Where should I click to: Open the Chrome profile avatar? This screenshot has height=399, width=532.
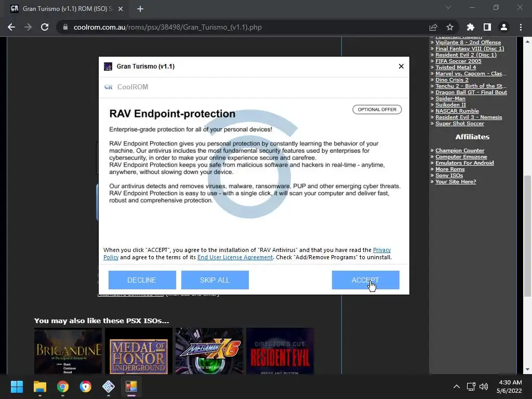(x=504, y=27)
